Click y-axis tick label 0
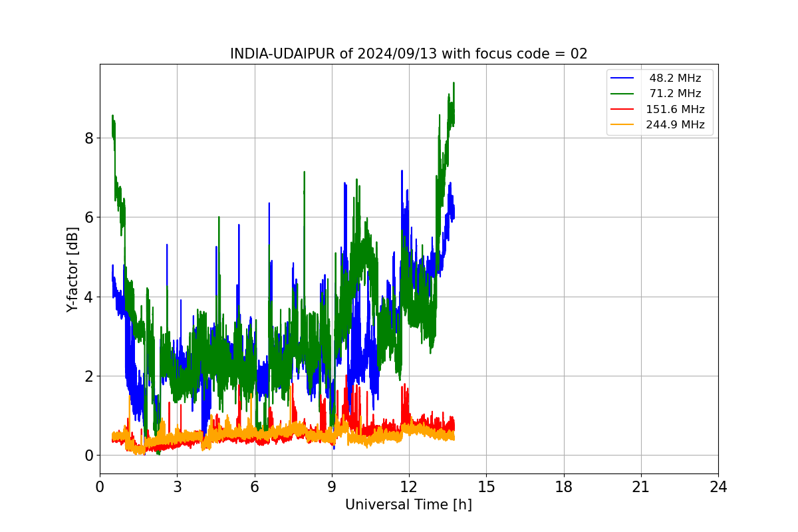798x532 pixels. (89, 456)
